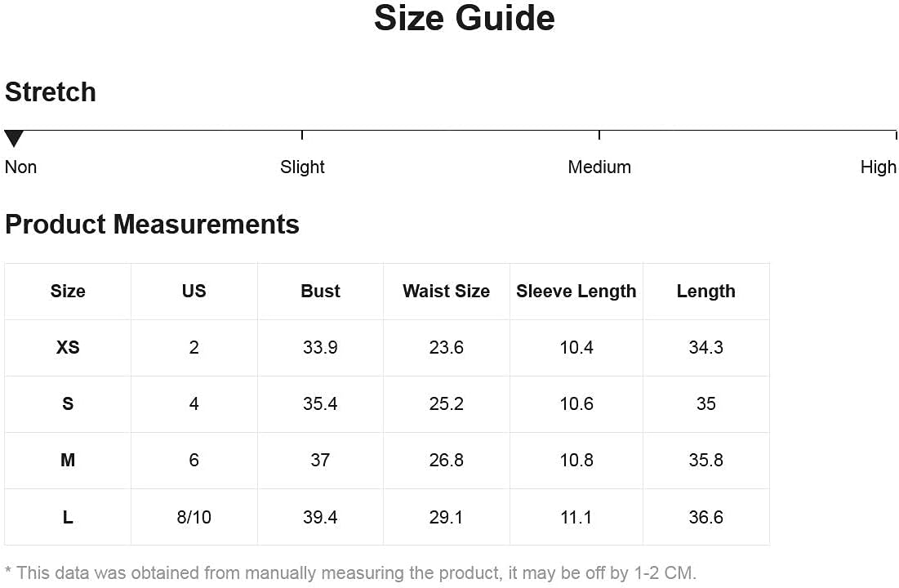
Task: Click the Size Guide title
Action: point(464,18)
